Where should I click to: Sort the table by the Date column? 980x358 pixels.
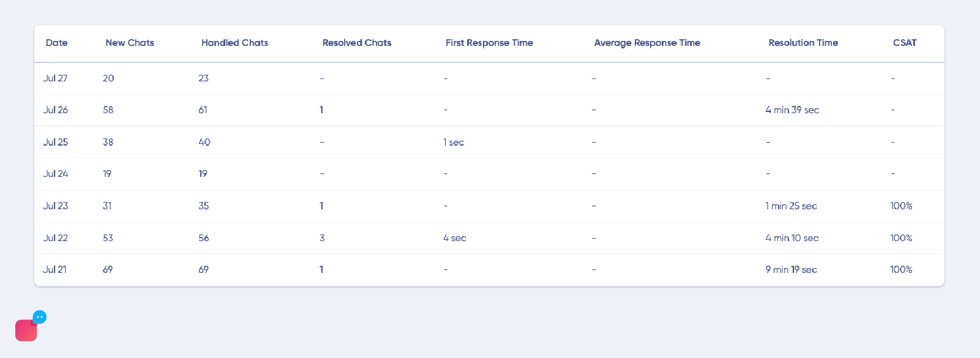tap(57, 43)
